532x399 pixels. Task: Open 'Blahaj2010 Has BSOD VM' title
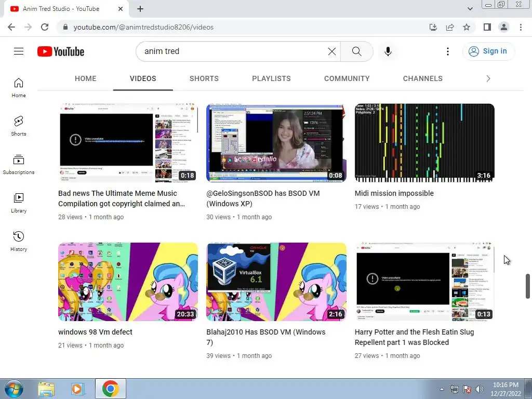[x=265, y=337]
